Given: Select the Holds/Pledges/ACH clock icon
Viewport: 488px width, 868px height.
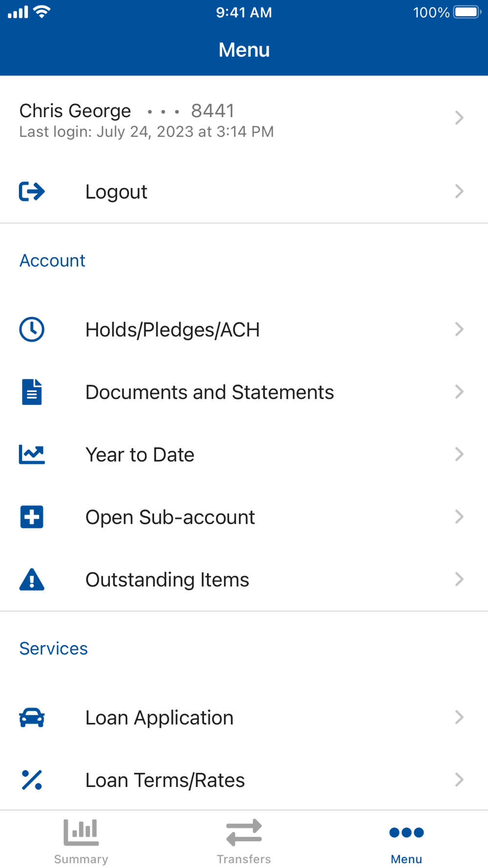Looking at the screenshot, I should click(32, 330).
